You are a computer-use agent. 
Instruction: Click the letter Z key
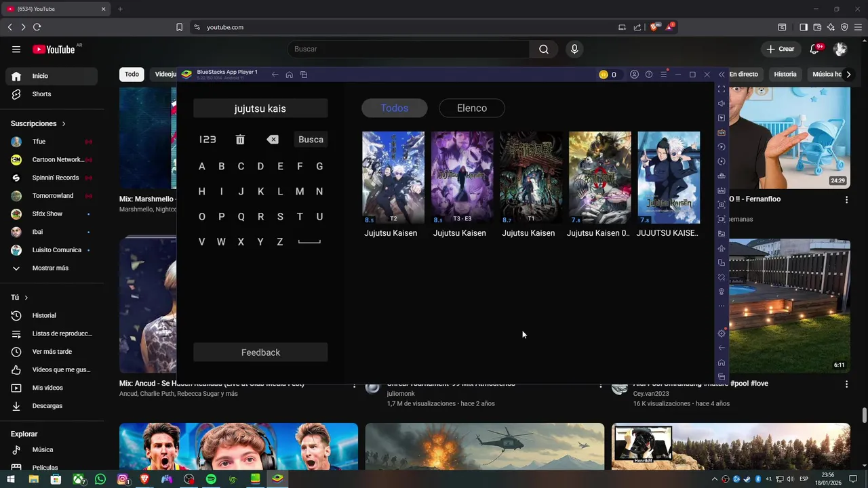[280, 242]
